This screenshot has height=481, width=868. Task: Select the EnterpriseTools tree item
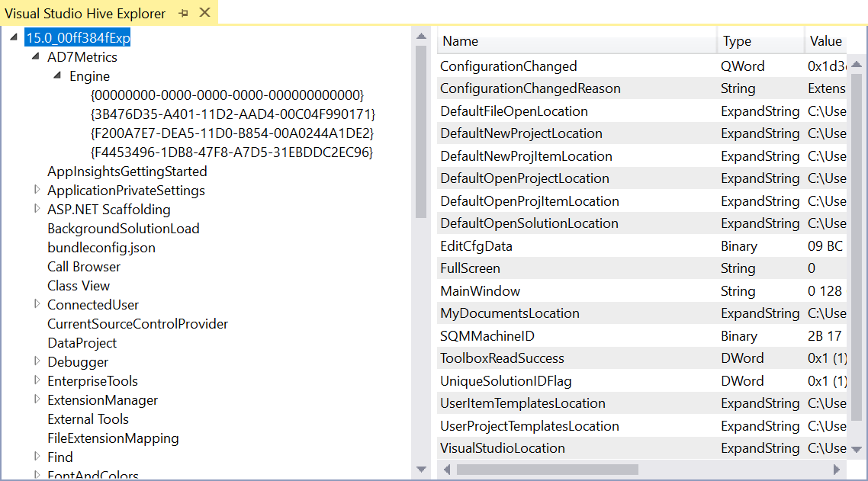pos(92,381)
